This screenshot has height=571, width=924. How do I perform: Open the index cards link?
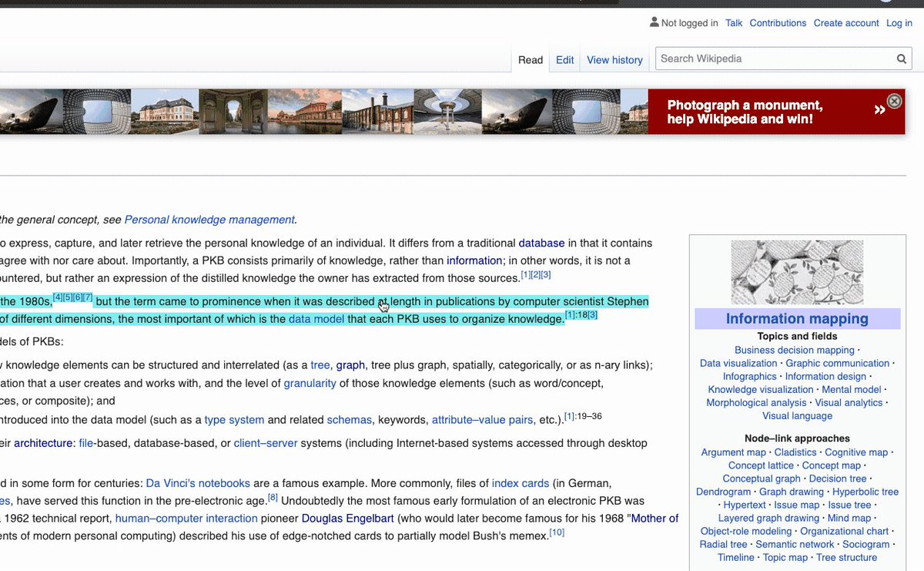tap(521, 483)
